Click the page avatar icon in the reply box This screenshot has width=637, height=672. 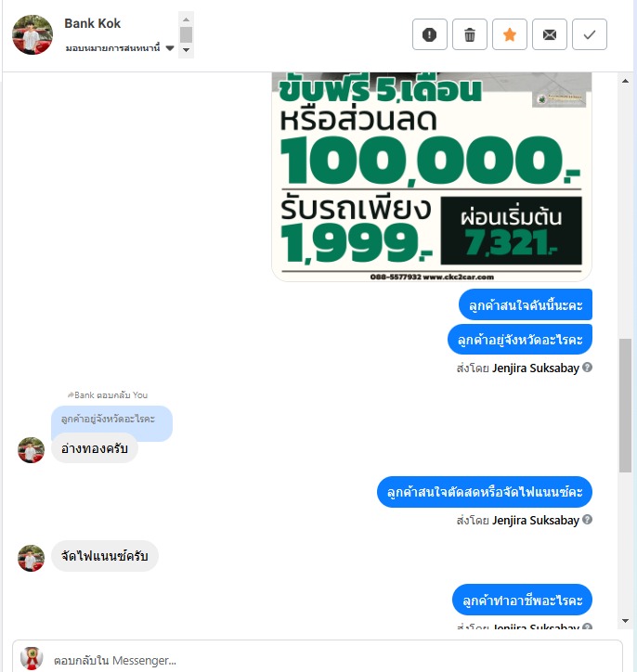(32, 658)
